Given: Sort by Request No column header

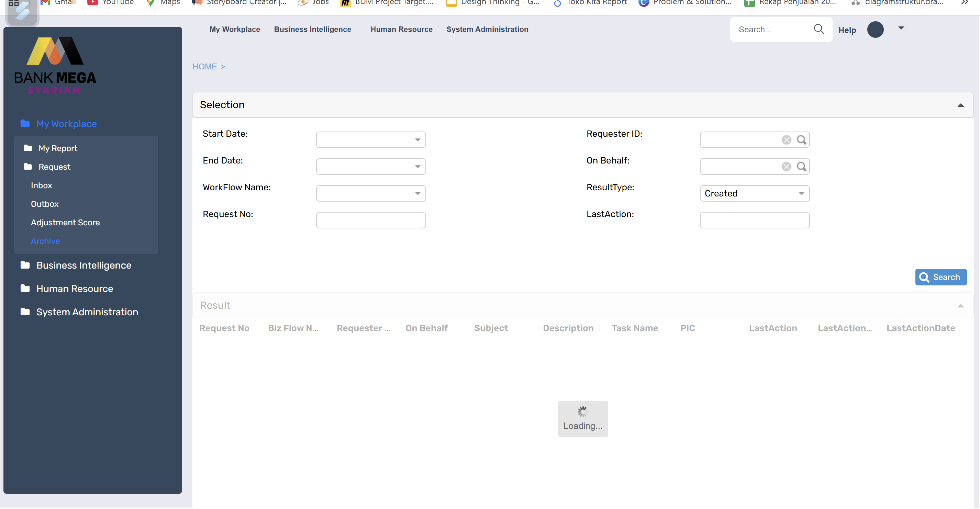Looking at the screenshot, I should 224,328.
